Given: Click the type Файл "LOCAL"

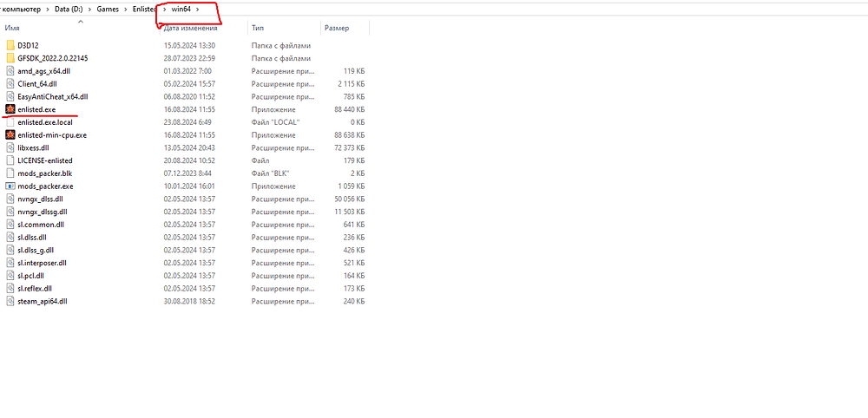Looking at the screenshot, I should (275, 122).
